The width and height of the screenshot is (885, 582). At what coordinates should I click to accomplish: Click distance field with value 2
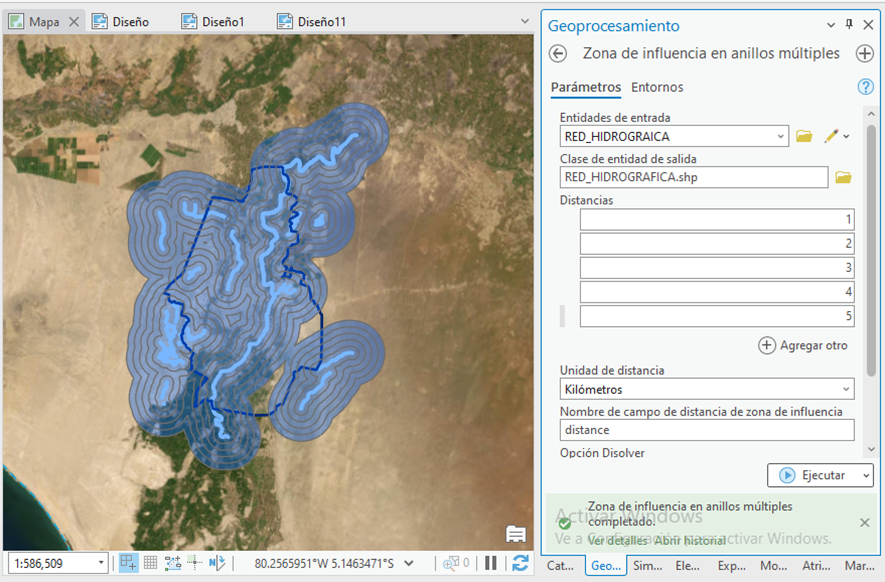(717, 244)
